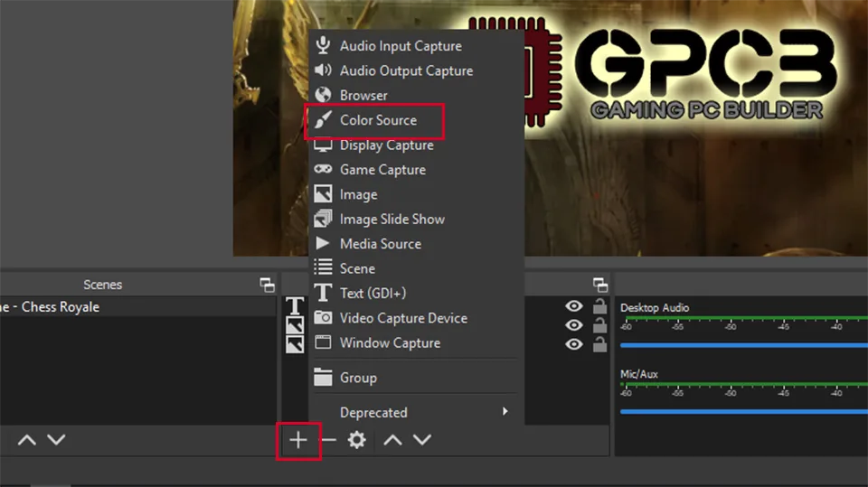
Task: Select the Chess Royale scene
Action: coord(137,307)
